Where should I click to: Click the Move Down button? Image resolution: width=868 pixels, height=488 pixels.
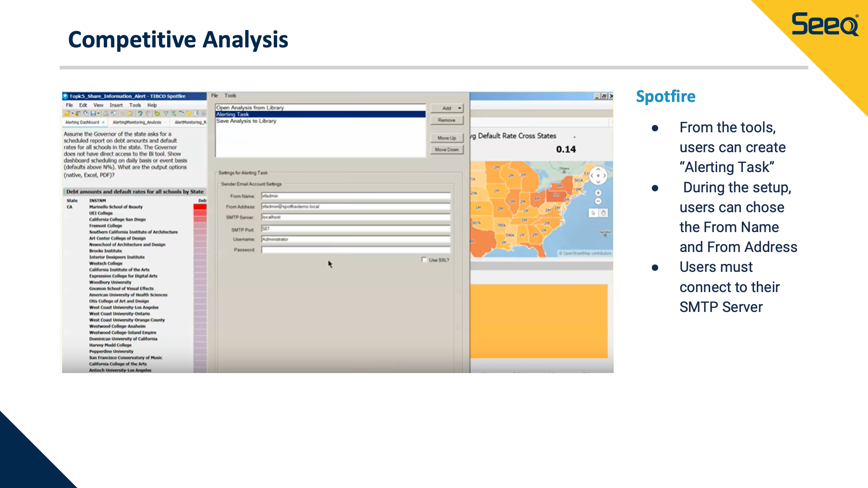447,149
